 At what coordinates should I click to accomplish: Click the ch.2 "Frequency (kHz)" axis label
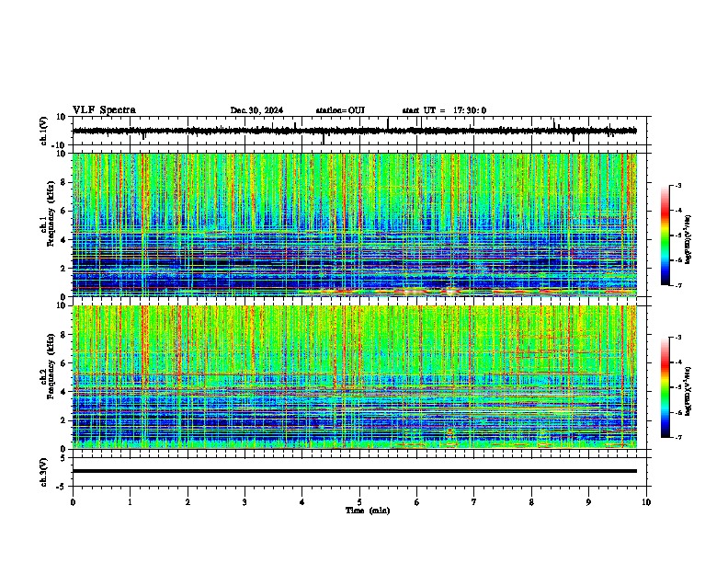51,366
